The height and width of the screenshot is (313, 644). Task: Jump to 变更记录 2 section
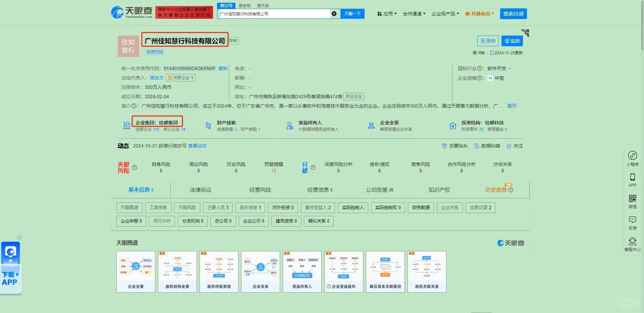click(x=480, y=208)
